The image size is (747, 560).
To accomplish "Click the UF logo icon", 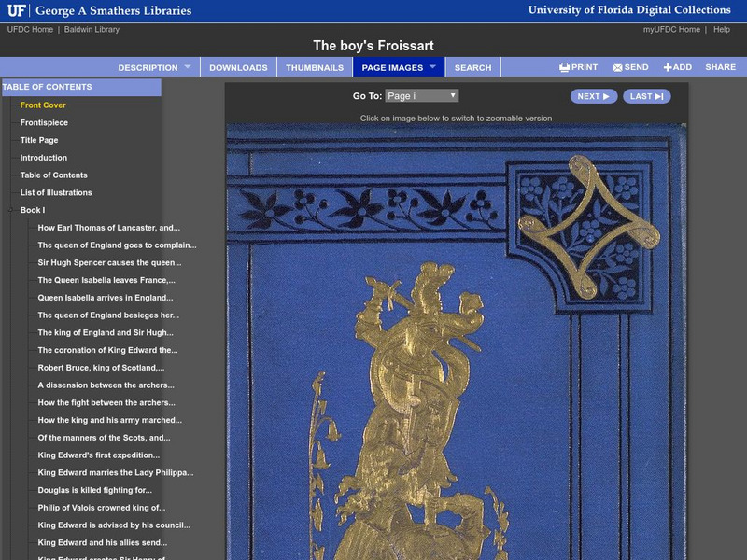I will coord(16,11).
